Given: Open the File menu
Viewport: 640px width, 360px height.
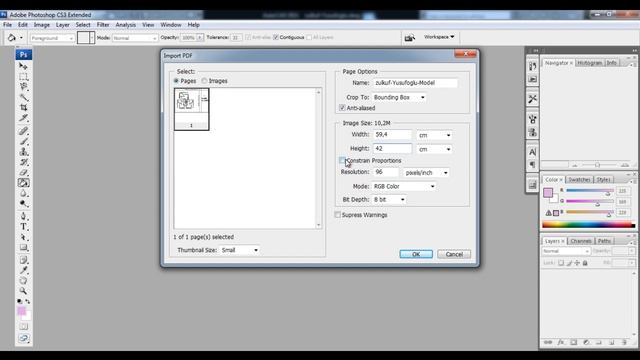Looking at the screenshot, I should (x=7, y=25).
